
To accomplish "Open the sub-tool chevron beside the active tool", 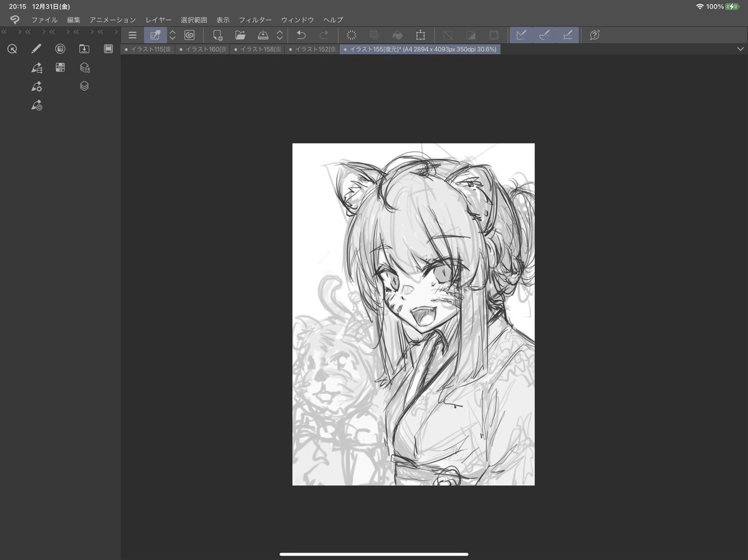I will coord(171,35).
